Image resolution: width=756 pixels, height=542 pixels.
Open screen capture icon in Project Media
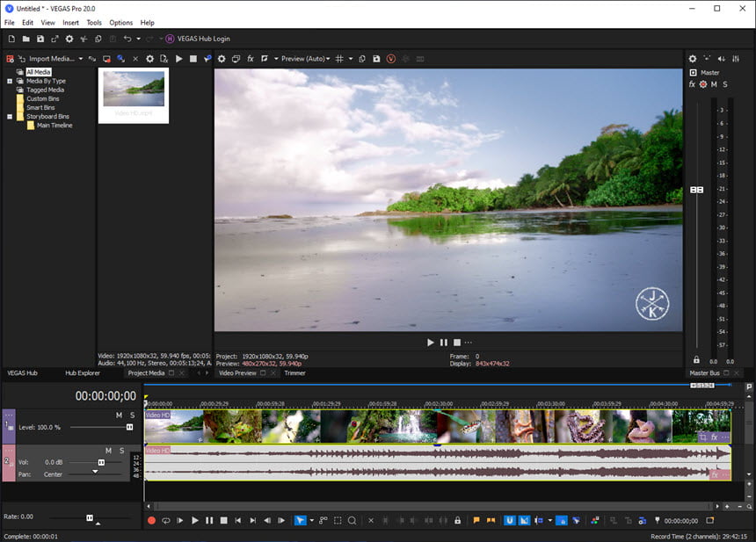(106, 59)
